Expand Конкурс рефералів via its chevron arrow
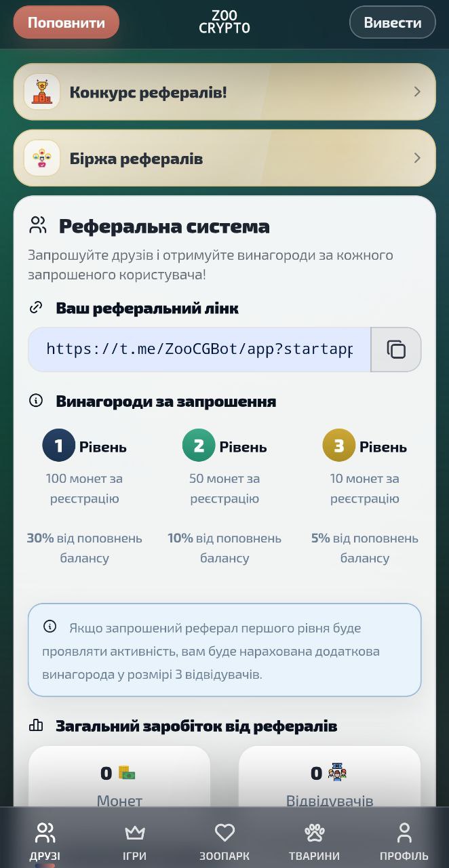Screen dimensions: 449x868 (418, 92)
